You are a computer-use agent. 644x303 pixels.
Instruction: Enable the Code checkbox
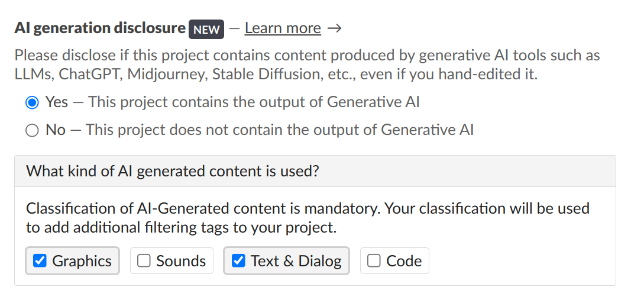[x=374, y=261]
